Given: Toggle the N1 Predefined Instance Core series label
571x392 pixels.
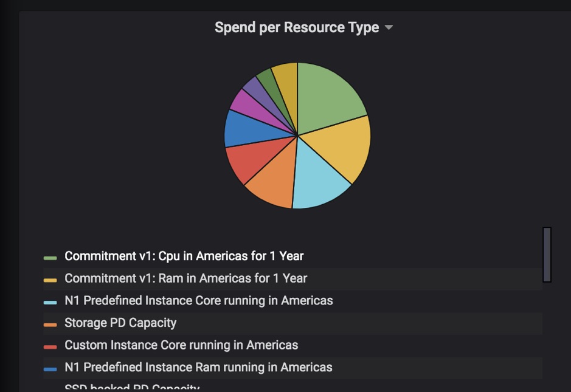Looking at the screenshot, I should click(198, 300).
